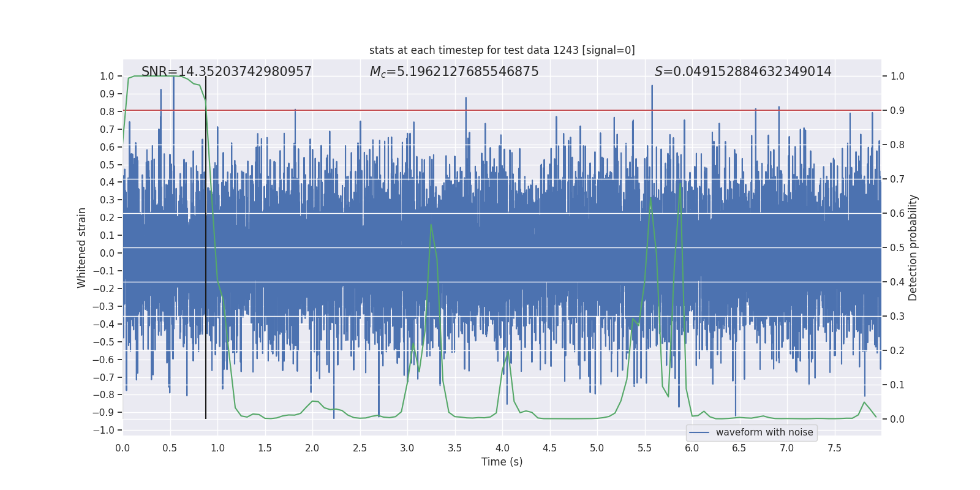Select the 3.5 tick on the time axis
The image size is (980, 490).
[454, 448]
